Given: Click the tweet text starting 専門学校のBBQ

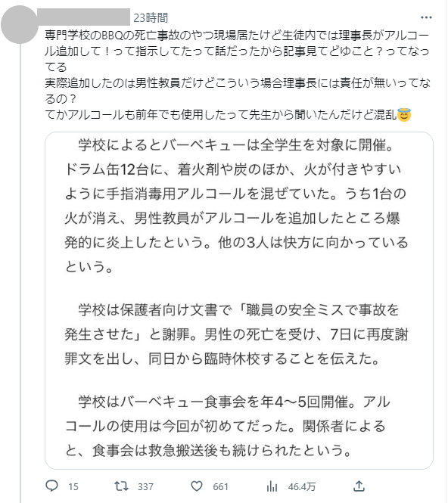Looking at the screenshot, I should click(x=237, y=51).
